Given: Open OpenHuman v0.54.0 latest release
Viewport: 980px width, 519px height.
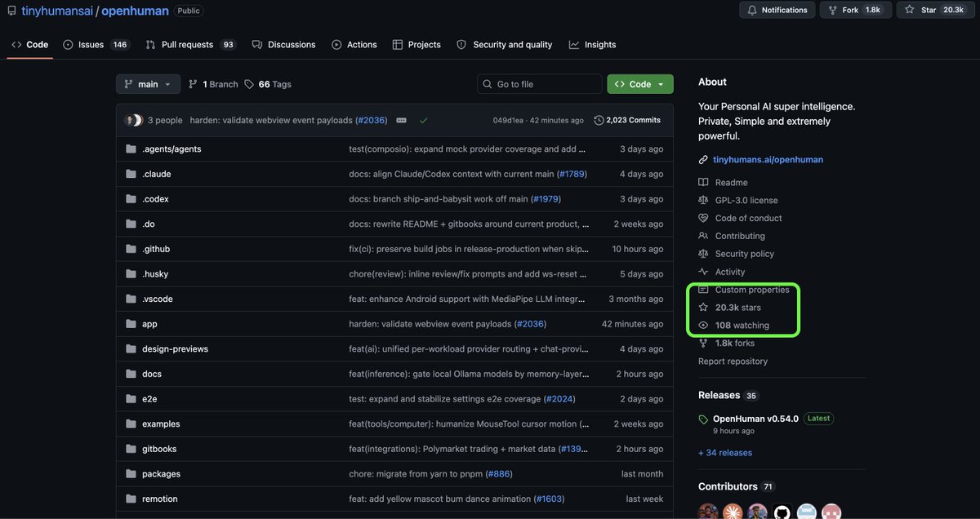Looking at the screenshot, I should point(755,419).
